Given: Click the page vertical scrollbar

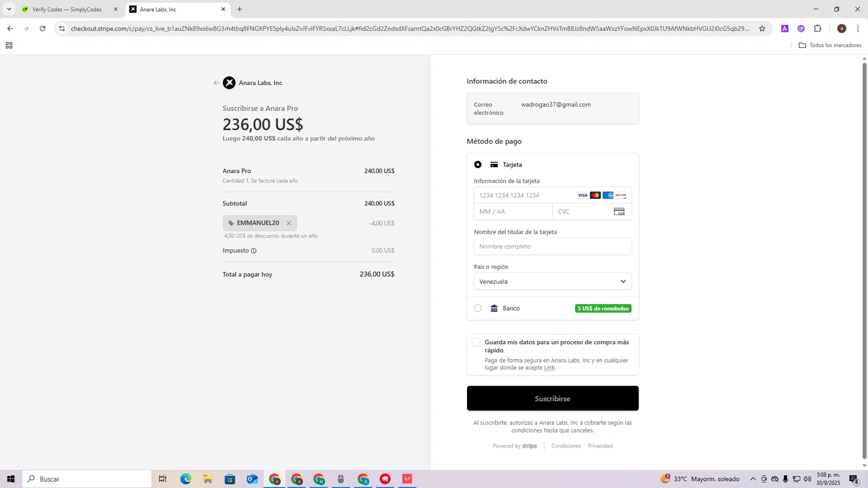Looking at the screenshot, I should (865, 260).
